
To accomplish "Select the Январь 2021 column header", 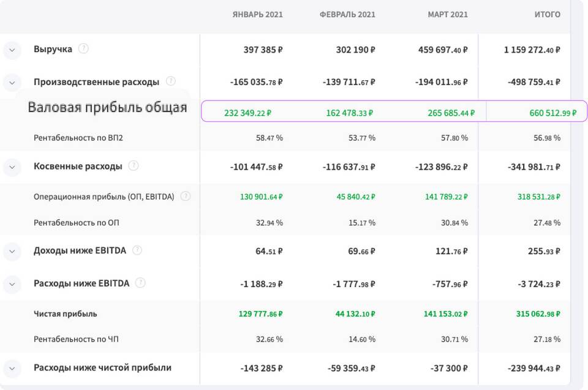I will click(257, 15).
